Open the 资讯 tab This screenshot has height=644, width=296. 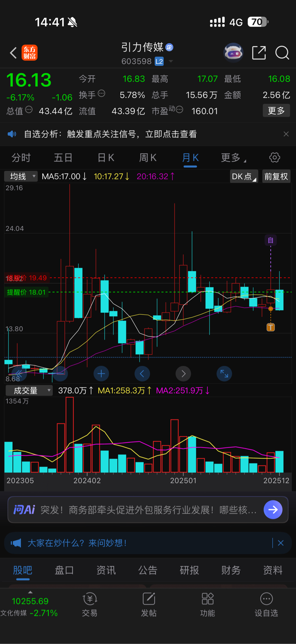tap(106, 570)
